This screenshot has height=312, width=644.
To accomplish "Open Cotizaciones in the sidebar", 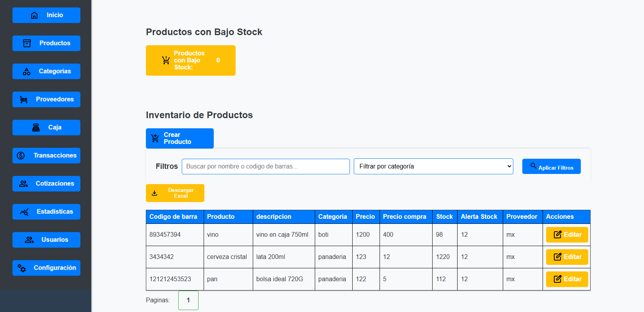I will coord(46,184).
